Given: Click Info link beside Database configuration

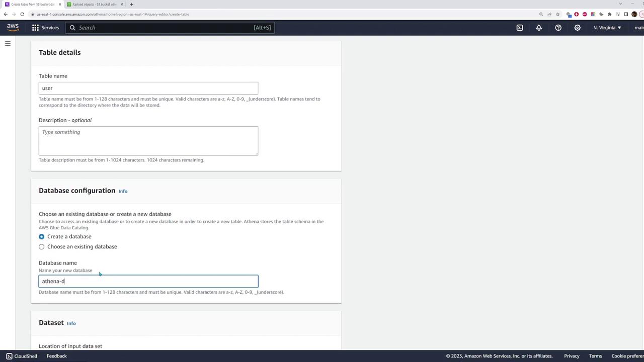Looking at the screenshot, I should click(123, 191).
